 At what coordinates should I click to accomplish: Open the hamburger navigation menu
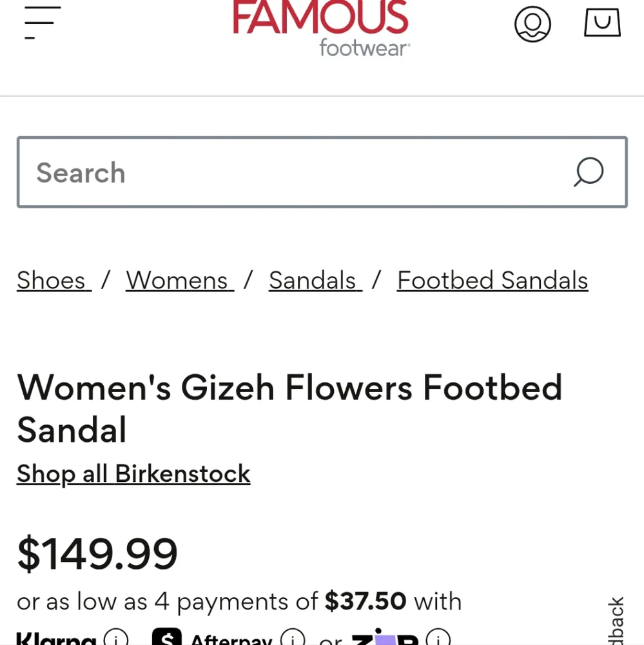[40, 21]
